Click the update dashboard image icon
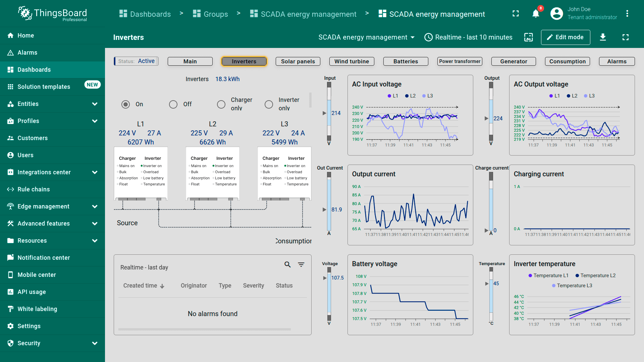Image resolution: width=644 pixels, height=362 pixels. click(528, 37)
